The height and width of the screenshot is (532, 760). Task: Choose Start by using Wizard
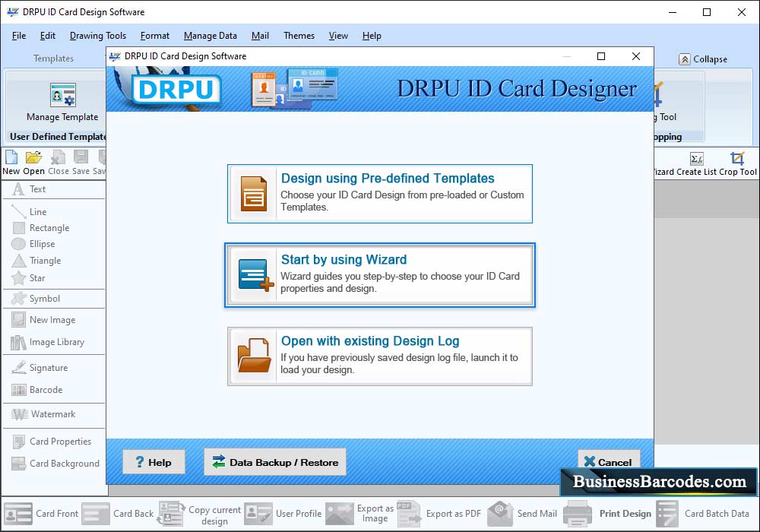(x=380, y=275)
